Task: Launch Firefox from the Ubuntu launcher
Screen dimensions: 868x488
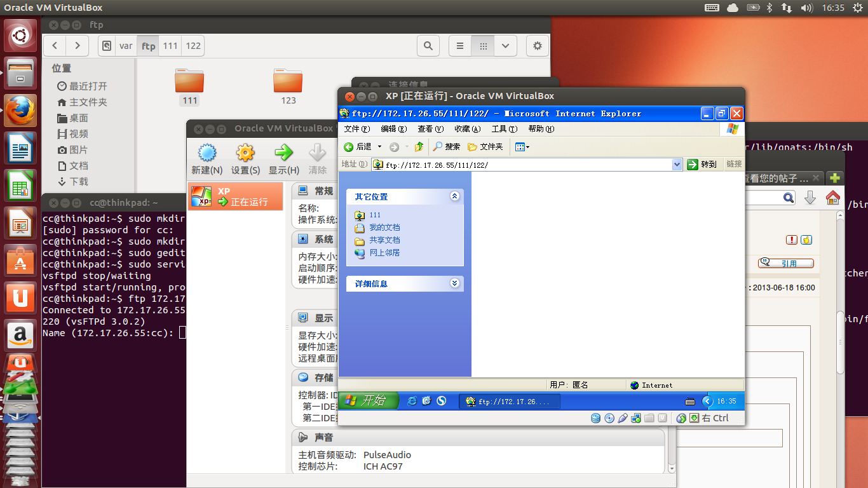Action: [20, 111]
